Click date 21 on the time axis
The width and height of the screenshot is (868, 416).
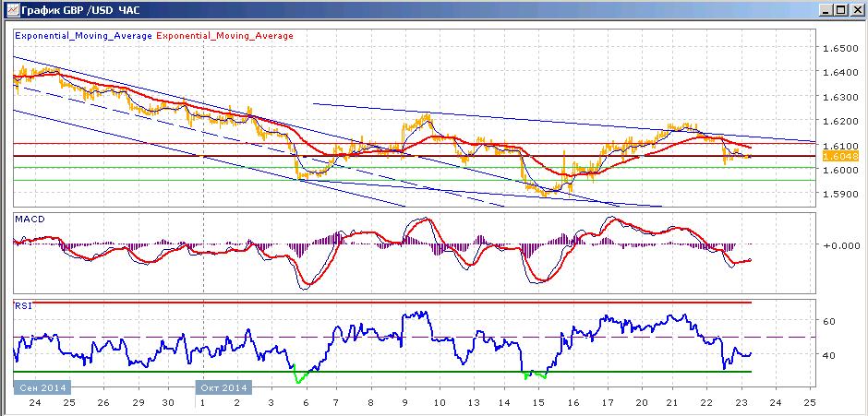point(672,403)
